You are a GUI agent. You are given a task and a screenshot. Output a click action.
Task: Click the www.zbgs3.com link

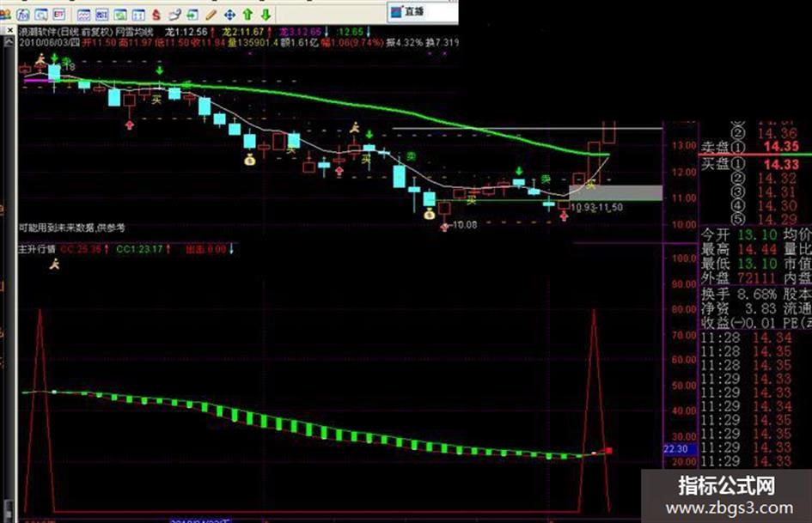pos(729,508)
